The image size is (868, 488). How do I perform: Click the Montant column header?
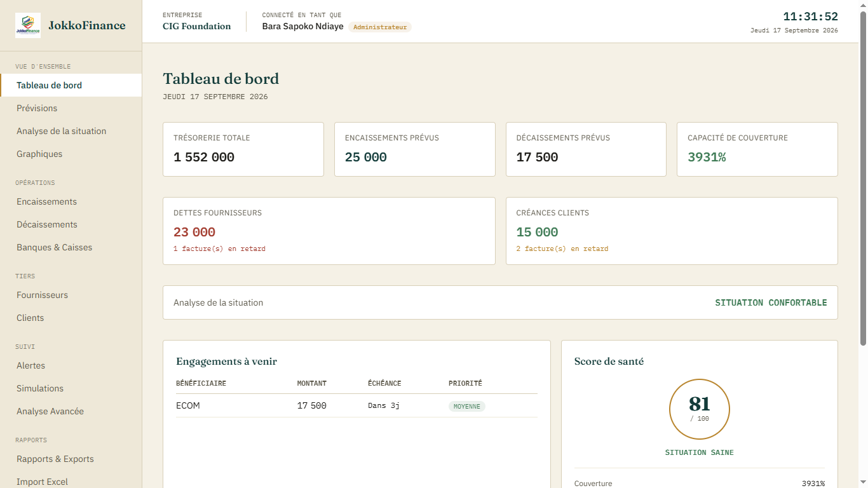(x=312, y=383)
